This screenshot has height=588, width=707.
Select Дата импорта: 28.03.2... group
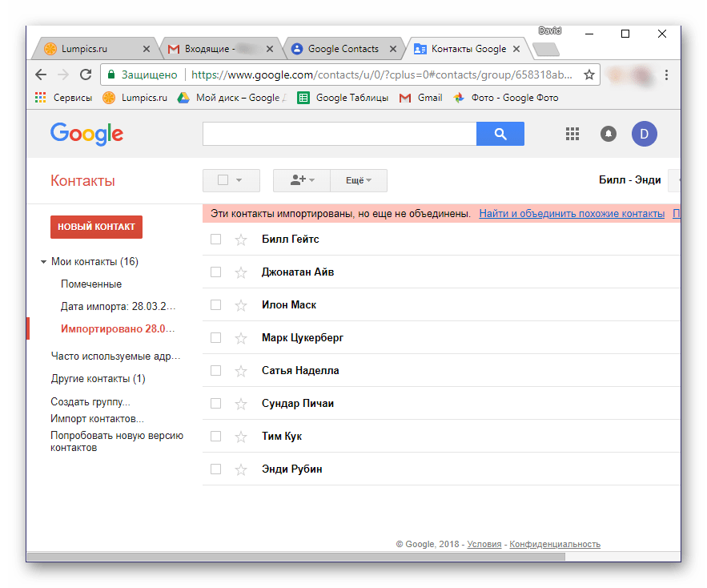coord(119,307)
